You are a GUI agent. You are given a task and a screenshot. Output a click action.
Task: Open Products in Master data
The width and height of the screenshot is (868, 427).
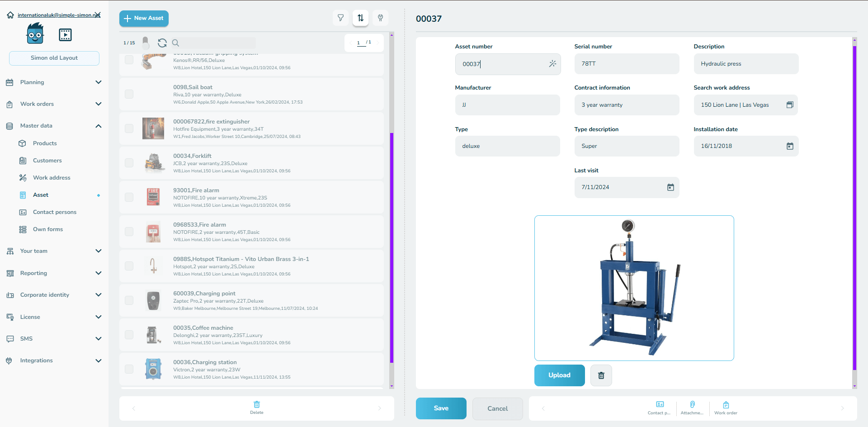45,143
